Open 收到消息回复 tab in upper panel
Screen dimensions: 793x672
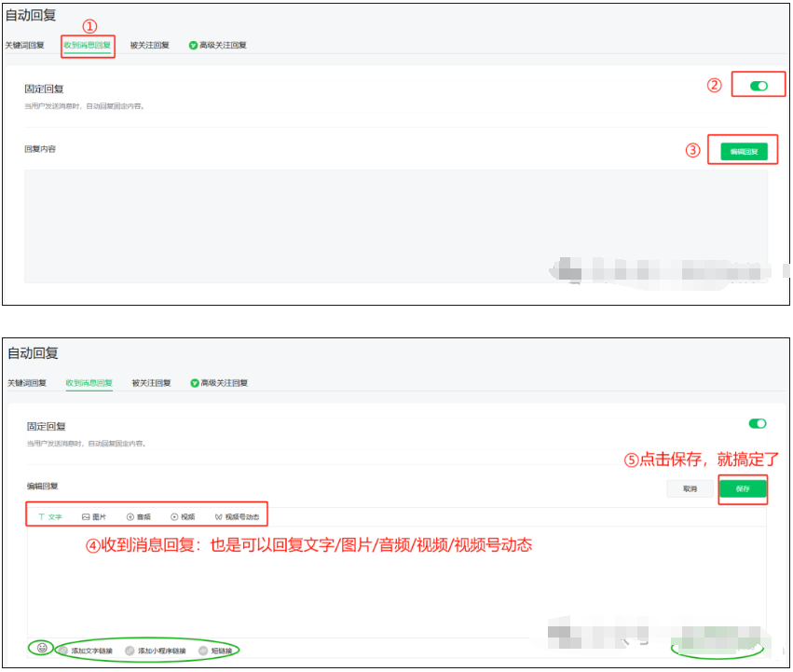(88, 45)
